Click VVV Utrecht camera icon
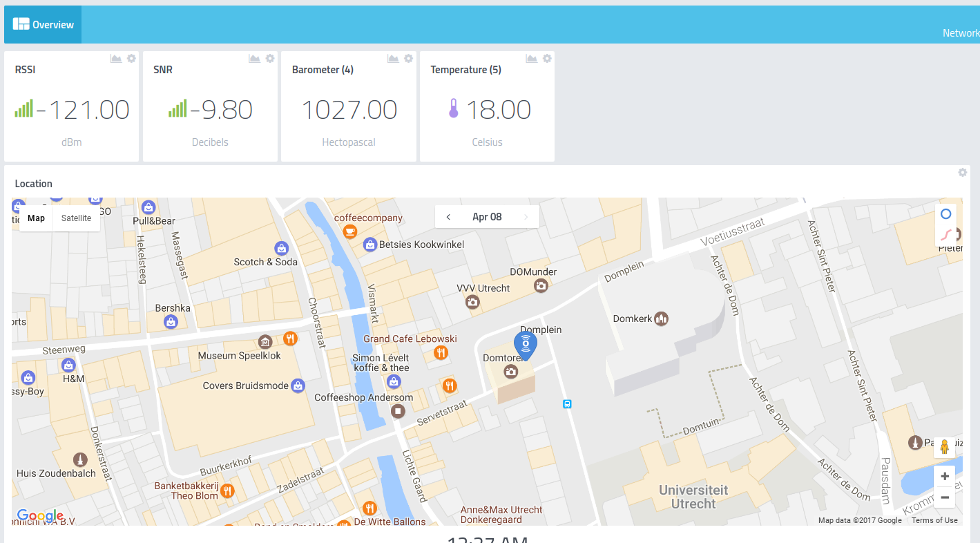The height and width of the screenshot is (543, 980). point(472,302)
